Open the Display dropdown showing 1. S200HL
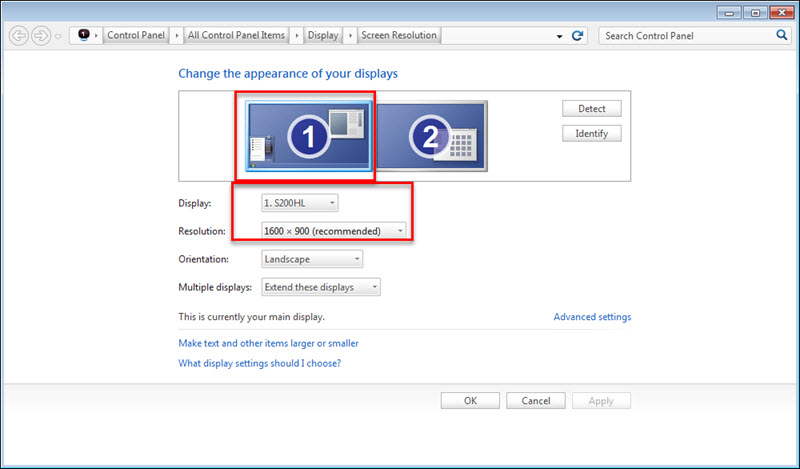Screen dimensions: 800x469 pyautogui.click(x=299, y=203)
